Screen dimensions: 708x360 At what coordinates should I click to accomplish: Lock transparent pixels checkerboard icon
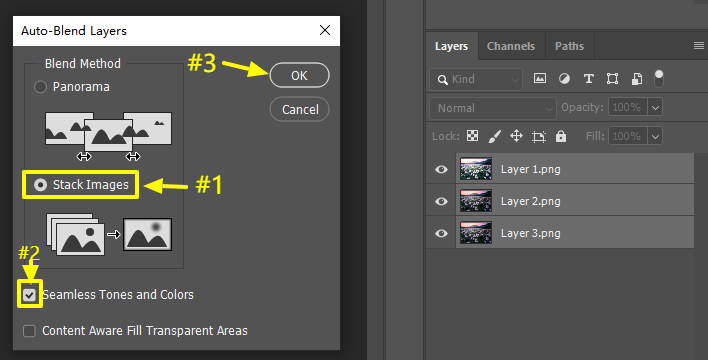(x=472, y=136)
